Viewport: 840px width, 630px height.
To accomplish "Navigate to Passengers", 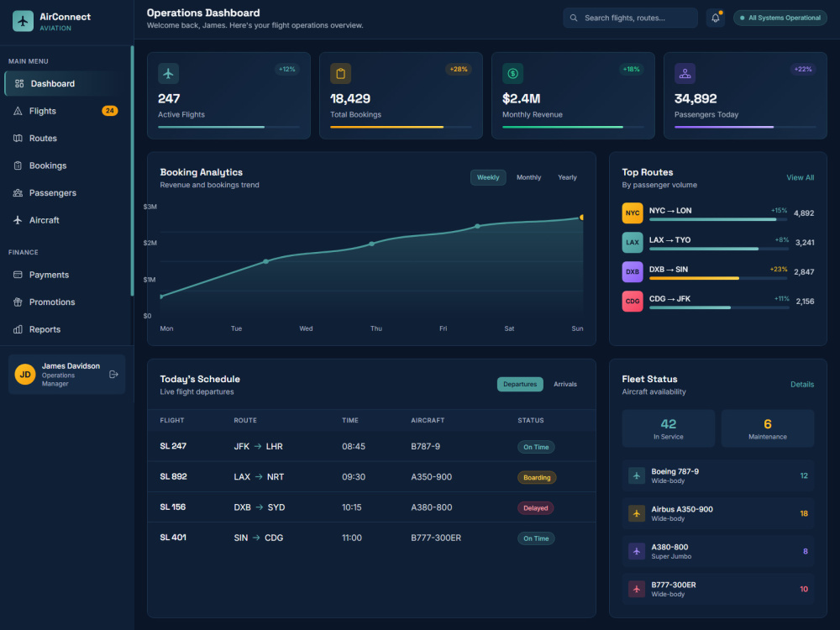I will [x=65, y=193].
